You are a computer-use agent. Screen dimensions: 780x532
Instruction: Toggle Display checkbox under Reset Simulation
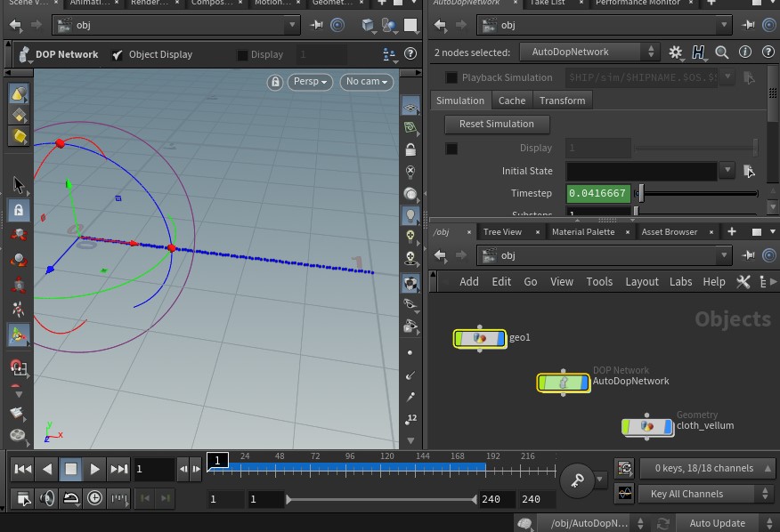pos(451,149)
